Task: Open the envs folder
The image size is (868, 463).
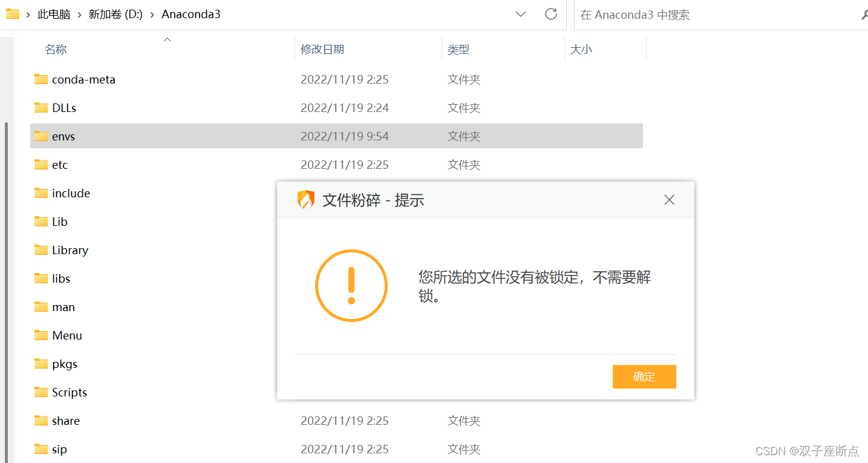Action: 63,136
